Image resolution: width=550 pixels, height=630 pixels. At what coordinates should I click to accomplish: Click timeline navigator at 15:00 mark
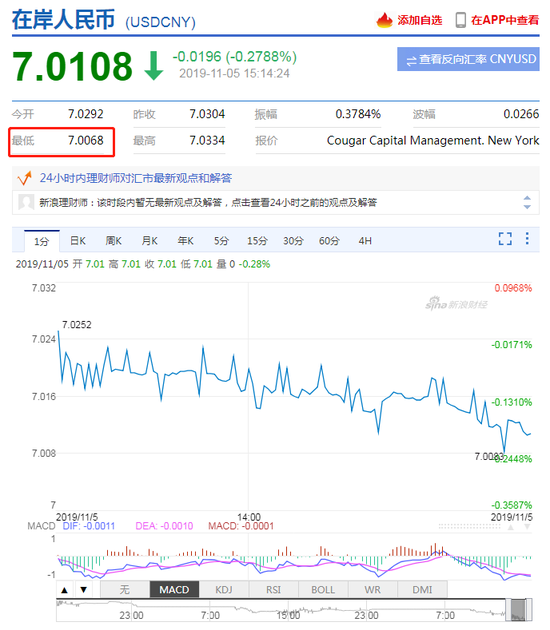[x=288, y=615]
